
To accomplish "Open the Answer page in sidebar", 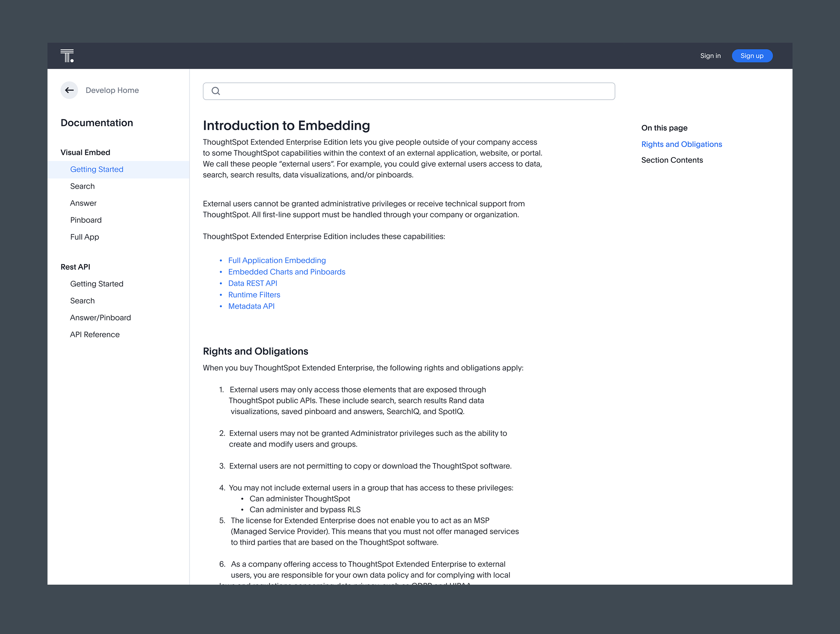I will click(x=83, y=203).
